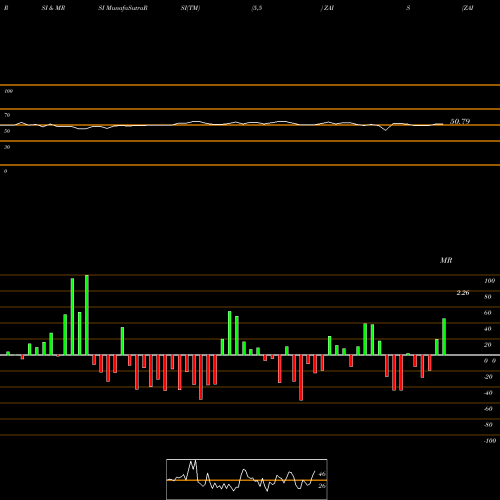The height and width of the screenshot is (500, 500).
Task: Click the 40 label on MR right axis
Action: 488,329
